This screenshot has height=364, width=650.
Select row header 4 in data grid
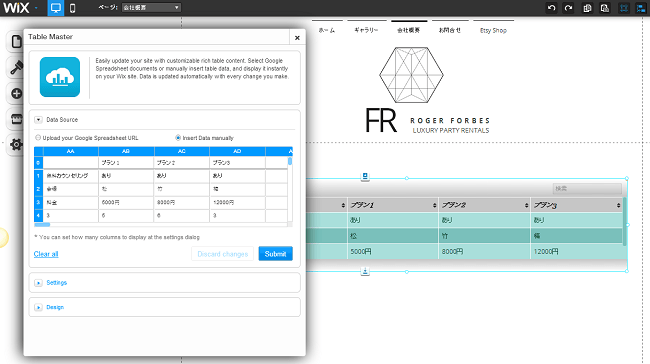pos(38,216)
